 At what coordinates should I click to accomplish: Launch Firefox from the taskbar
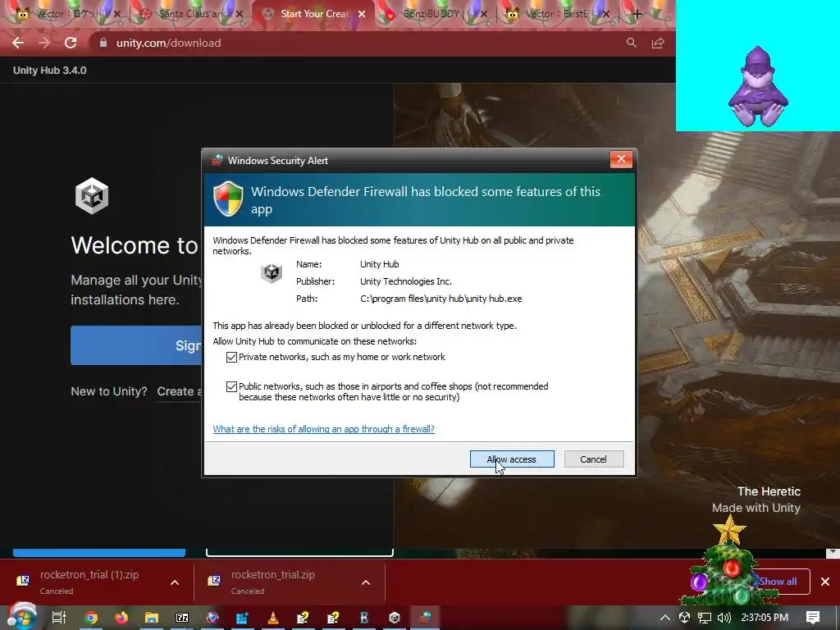coord(121,618)
